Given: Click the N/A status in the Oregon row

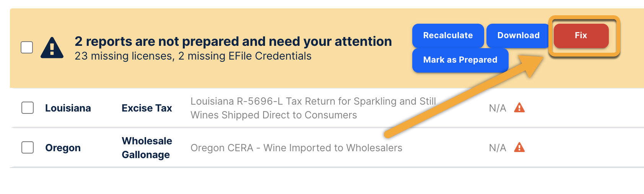Looking at the screenshot, I should coord(497,148).
